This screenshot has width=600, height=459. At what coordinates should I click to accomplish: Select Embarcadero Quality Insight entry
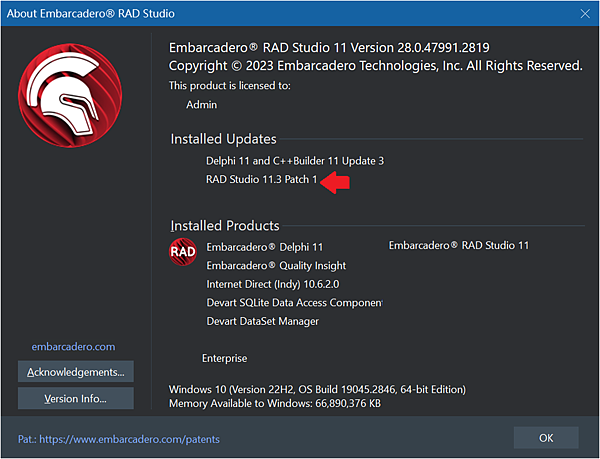point(276,266)
